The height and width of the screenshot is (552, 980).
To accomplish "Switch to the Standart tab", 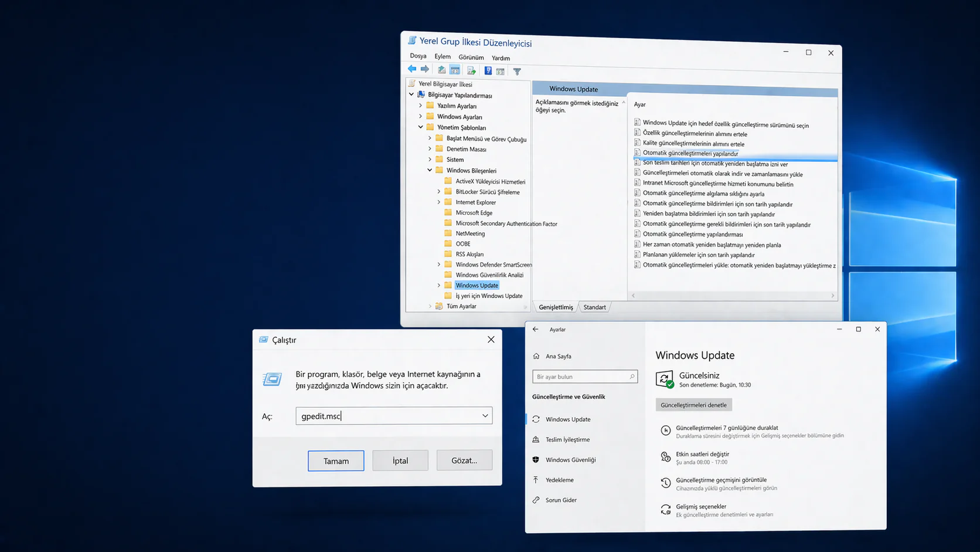I will [x=594, y=307].
